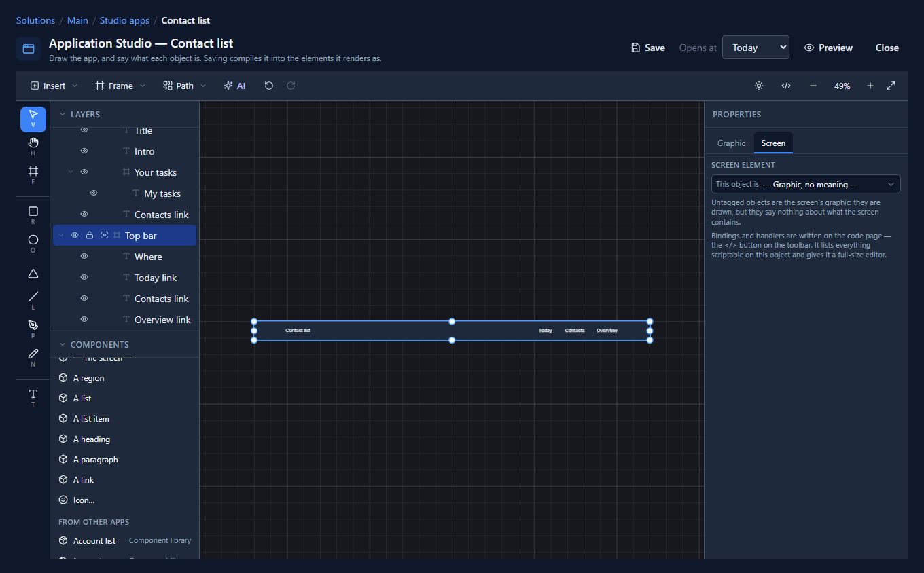
Task: Hide the Where layer
Action: point(84,256)
